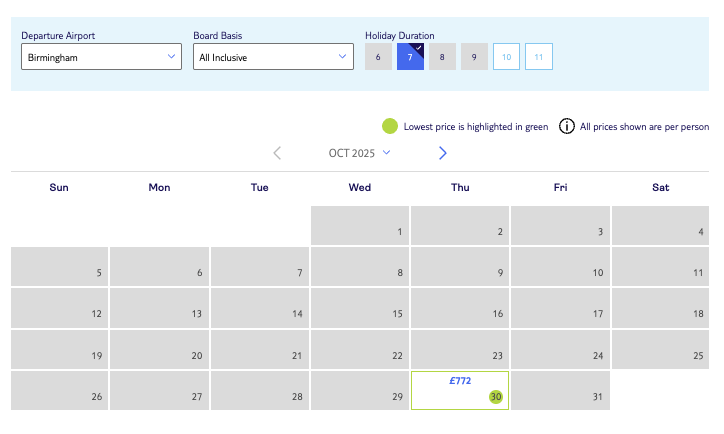Click the Thu column header
The height and width of the screenshot is (434, 724).
(460, 187)
